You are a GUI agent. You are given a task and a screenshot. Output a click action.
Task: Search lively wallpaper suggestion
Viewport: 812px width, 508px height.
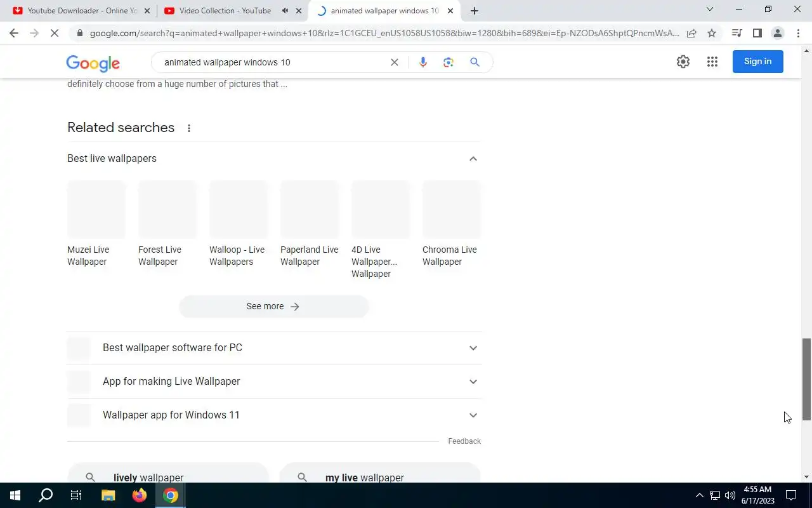pos(168,473)
